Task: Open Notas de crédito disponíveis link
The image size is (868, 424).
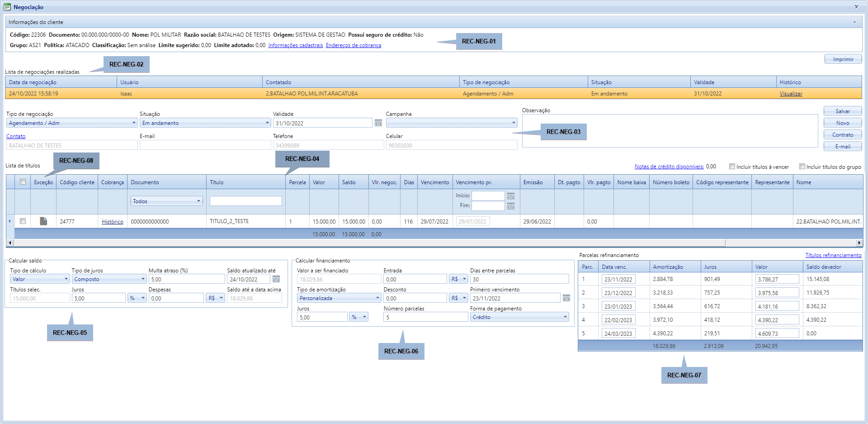Action: (x=669, y=167)
